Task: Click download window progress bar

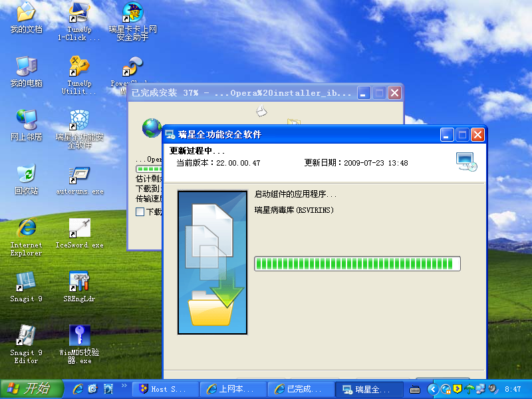Action: [149, 169]
